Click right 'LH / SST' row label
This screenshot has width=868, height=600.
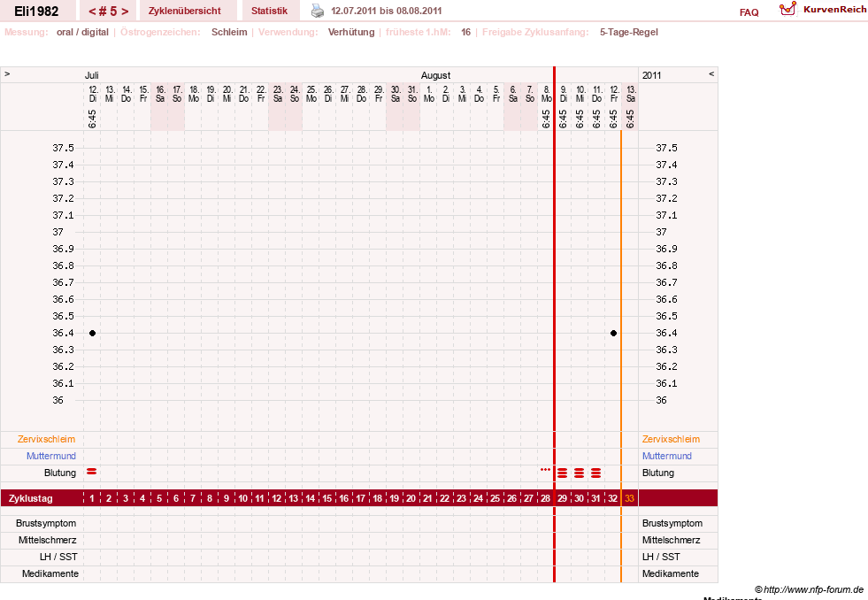point(661,557)
